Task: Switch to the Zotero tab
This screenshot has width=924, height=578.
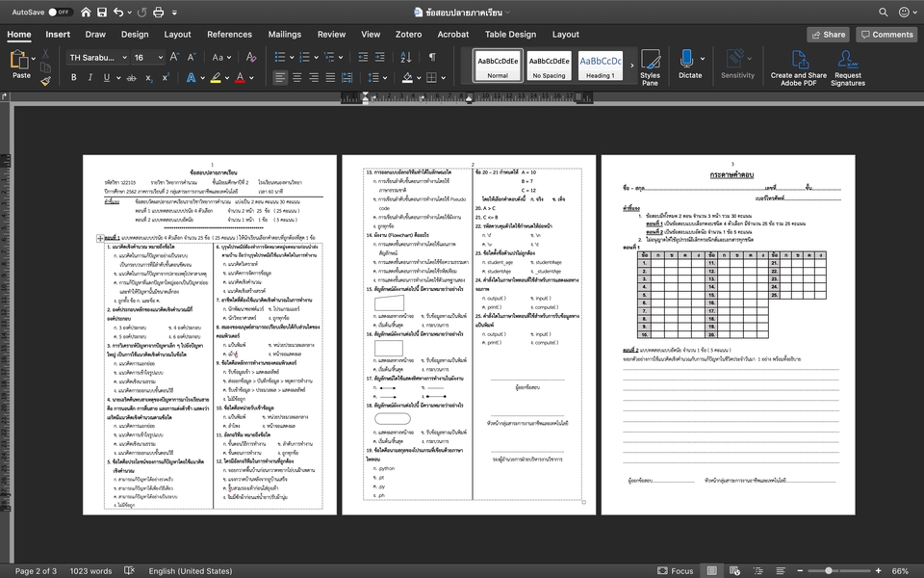Action: click(x=408, y=35)
